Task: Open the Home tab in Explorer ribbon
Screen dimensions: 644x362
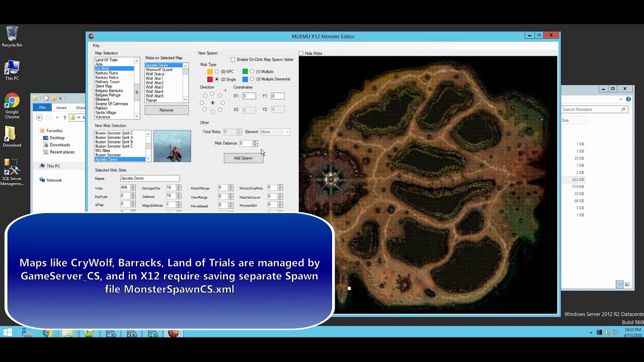Action: coord(61,108)
